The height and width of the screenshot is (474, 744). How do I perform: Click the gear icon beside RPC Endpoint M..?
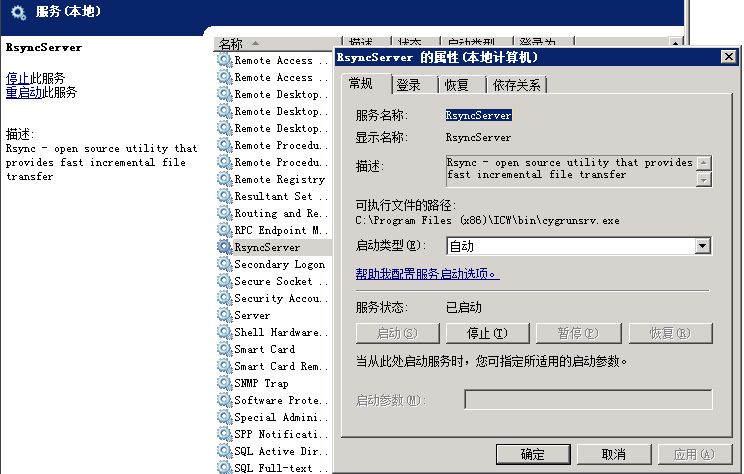pos(224,230)
